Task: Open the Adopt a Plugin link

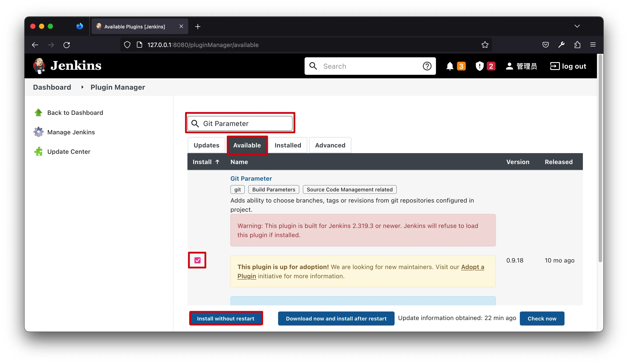Action: (x=472, y=267)
